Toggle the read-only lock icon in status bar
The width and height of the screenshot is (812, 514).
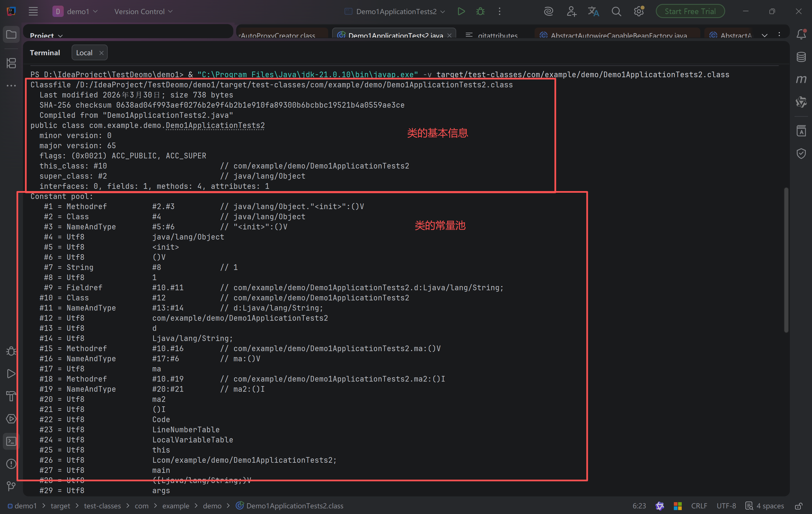tap(798, 506)
